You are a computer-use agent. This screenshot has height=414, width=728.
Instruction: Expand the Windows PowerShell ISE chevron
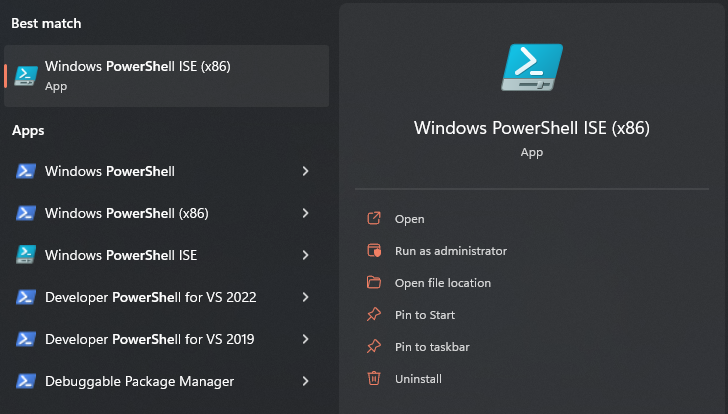[x=305, y=255]
